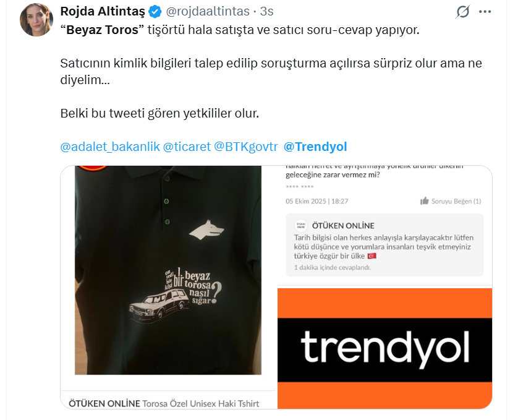Open the Trendyol logo image

click(385, 348)
